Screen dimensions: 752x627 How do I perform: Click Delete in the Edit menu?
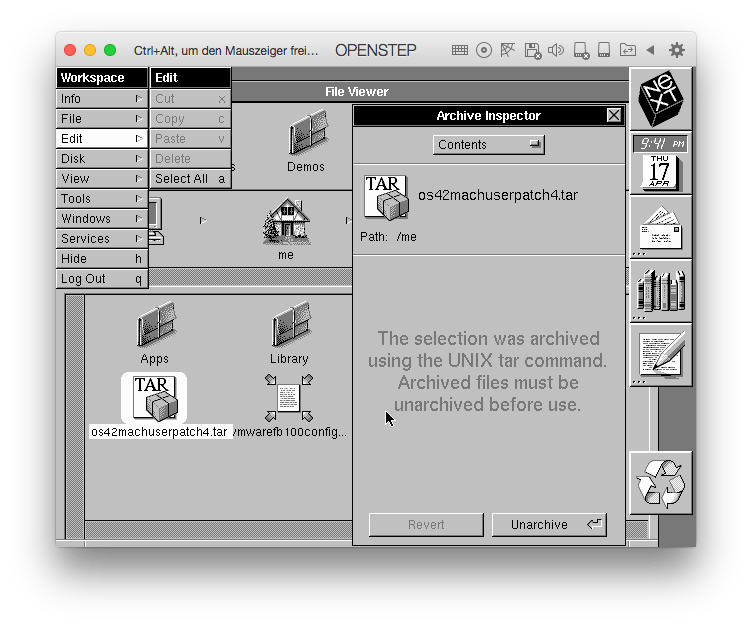click(x=190, y=159)
